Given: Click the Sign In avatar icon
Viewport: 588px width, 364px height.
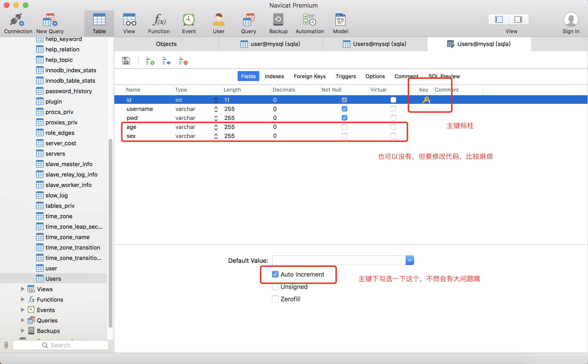Looking at the screenshot, I should point(571,20).
